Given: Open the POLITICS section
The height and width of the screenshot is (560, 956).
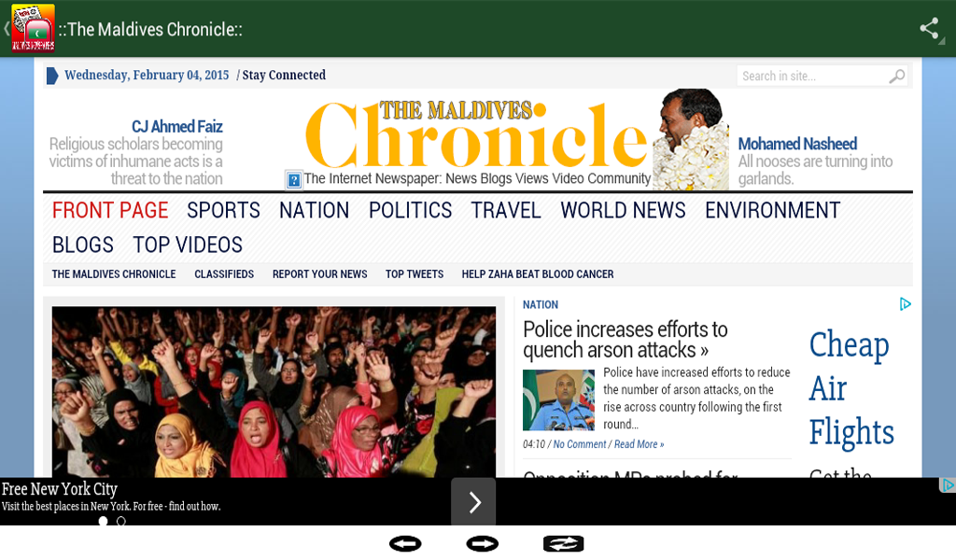Looking at the screenshot, I should [x=411, y=210].
